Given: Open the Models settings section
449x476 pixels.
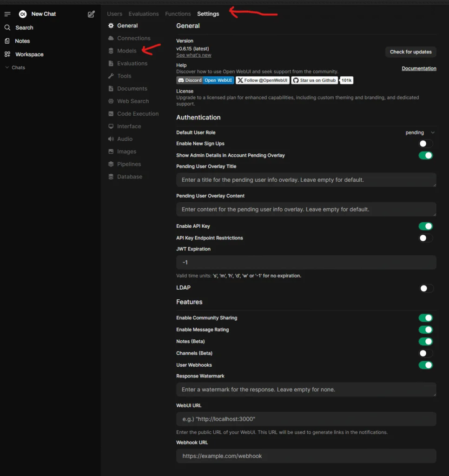Looking at the screenshot, I should coord(126,51).
